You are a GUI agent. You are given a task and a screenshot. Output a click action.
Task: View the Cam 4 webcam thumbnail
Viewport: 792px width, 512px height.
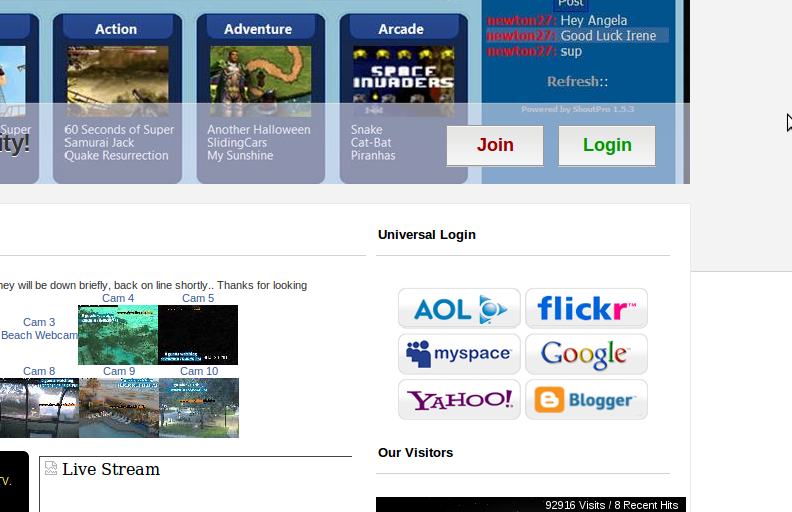(118, 335)
